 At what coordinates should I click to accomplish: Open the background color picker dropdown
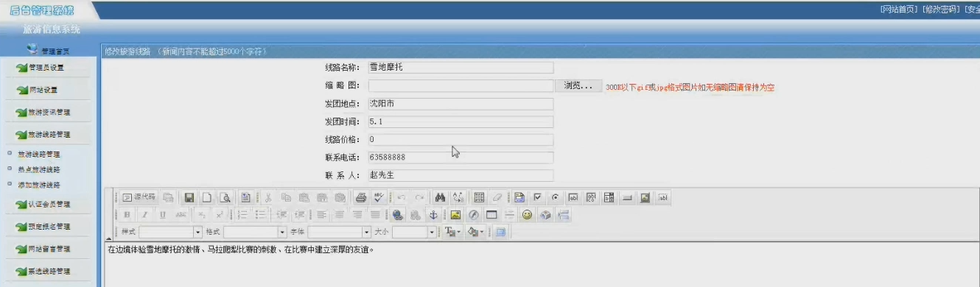pos(476,232)
